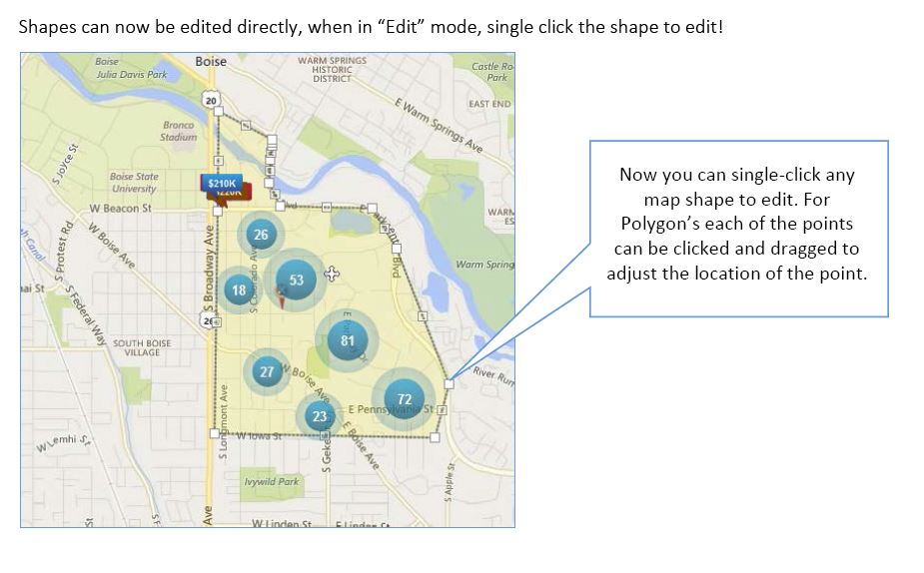
Task: Click the midpoint handle on the polygon's bottom edge
Action: point(324,436)
